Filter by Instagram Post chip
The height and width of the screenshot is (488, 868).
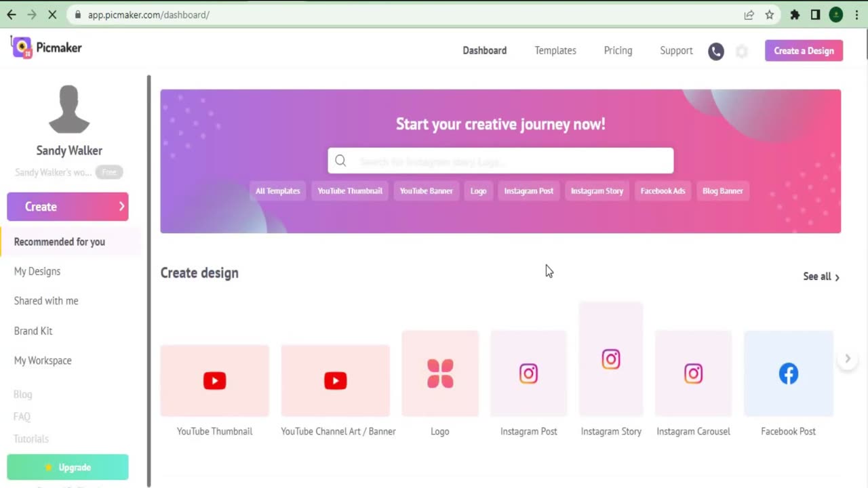click(529, 191)
